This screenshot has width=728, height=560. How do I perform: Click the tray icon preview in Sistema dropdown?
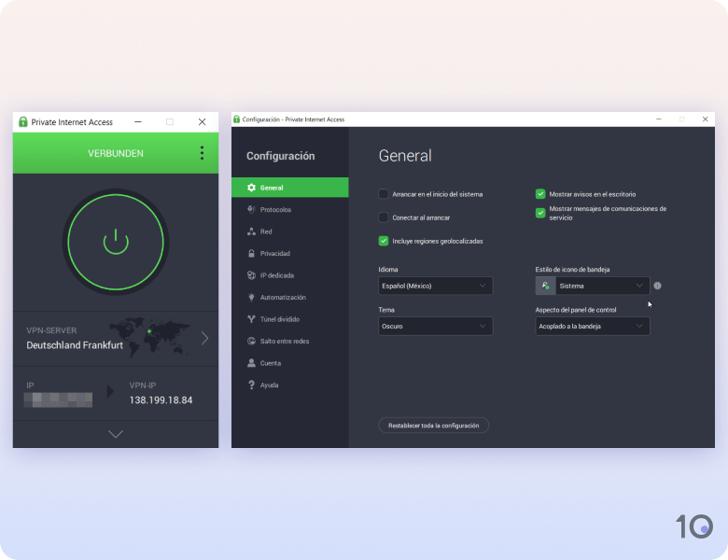(x=546, y=286)
